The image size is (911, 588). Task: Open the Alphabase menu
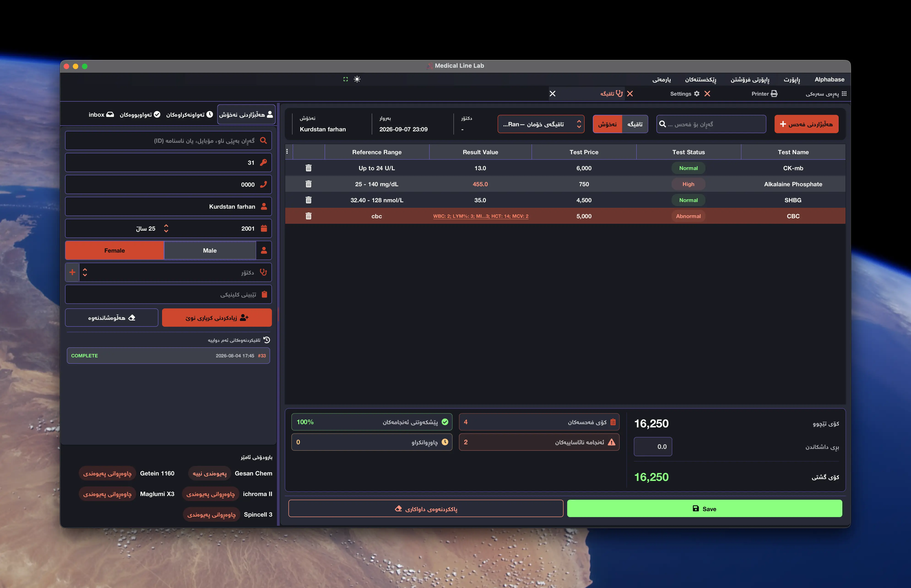coord(829,79)
